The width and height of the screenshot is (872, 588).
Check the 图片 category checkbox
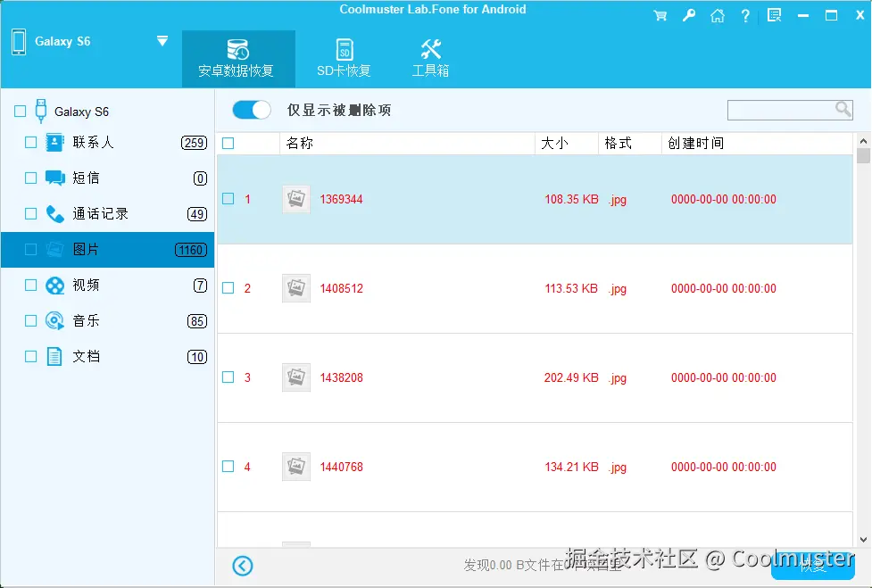(x=29, y=250)
